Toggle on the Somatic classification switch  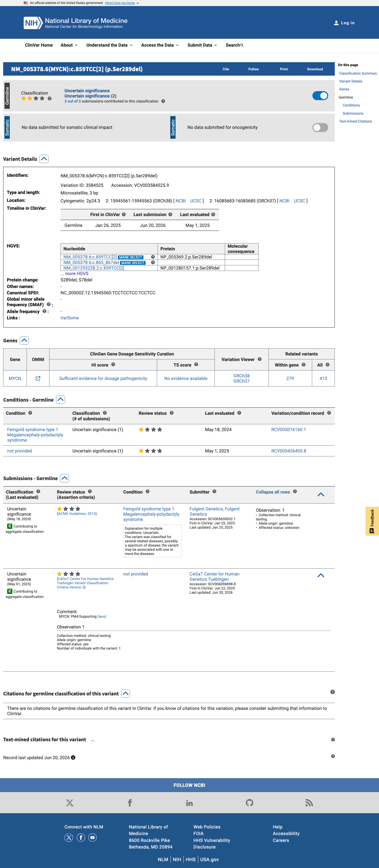[x=320, y=127]
